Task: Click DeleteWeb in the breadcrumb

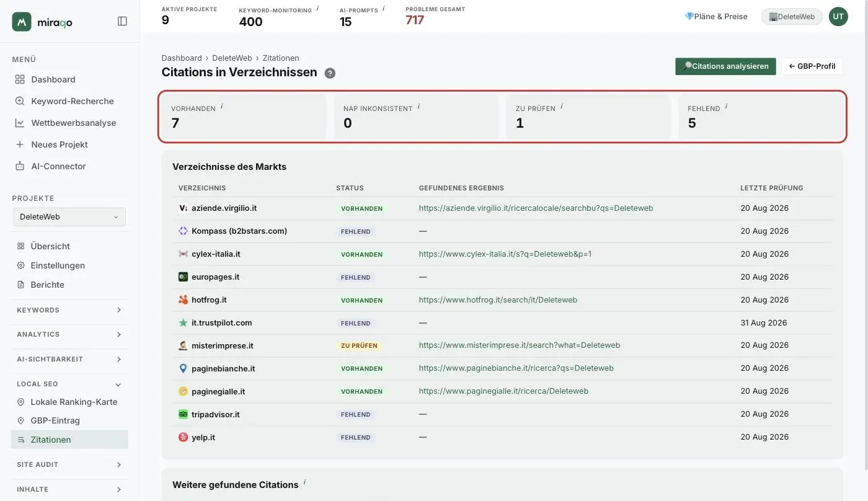Action: pos(232,58)
